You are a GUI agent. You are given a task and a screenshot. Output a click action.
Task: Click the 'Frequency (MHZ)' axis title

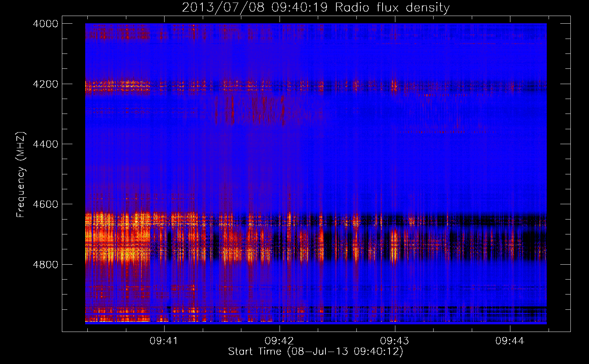pos(21,175)
